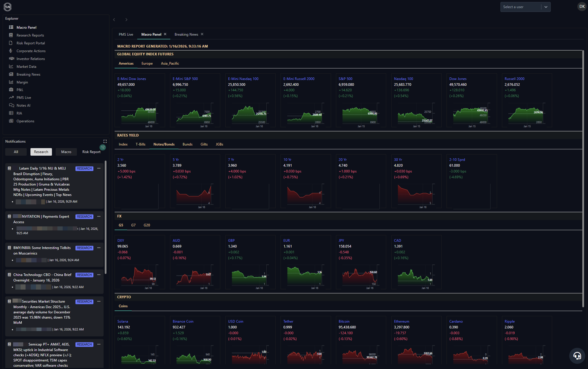The height and width of the screenshot is (369, 588).
Task: Expand the Notifications panel to fullscreen
Action: (105, 141)
